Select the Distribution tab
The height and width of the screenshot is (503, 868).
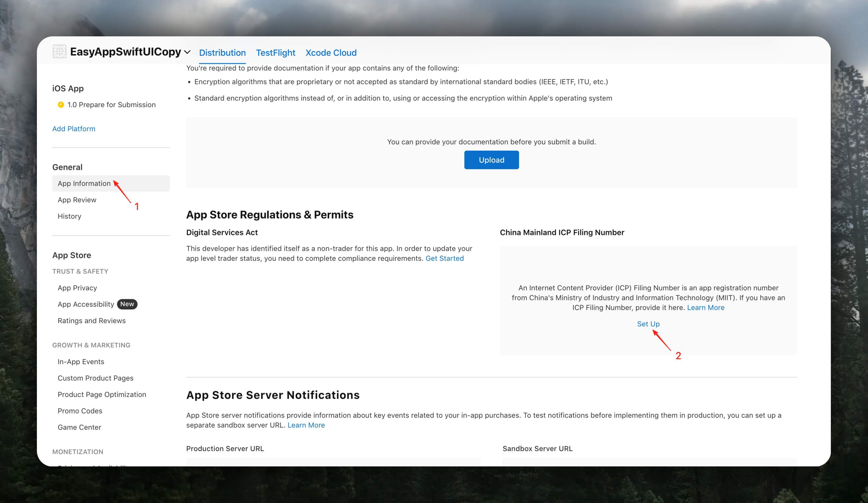click(x=222, y=53)
